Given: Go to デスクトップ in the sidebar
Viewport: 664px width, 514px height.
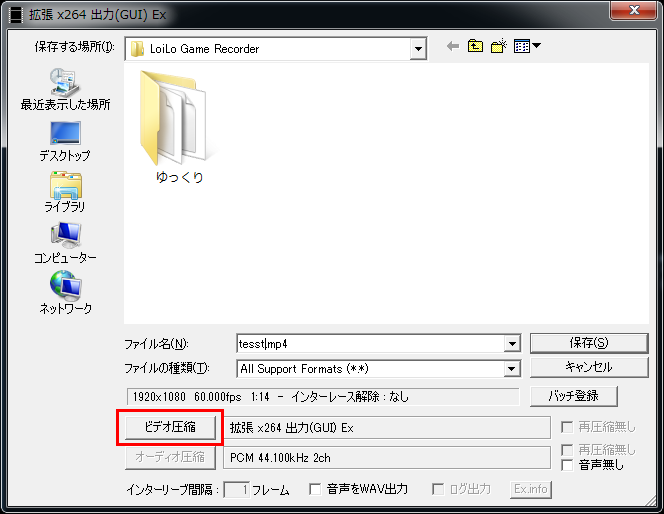Looking at the screenshot, I should 65,142.
